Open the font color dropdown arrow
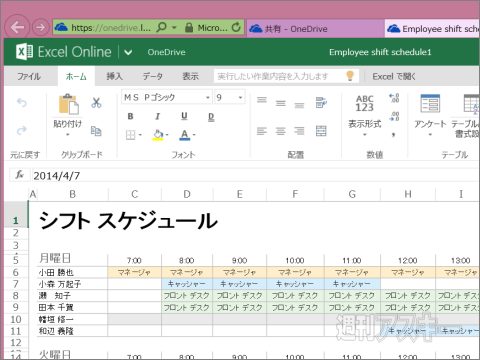Viewport: 480px width, 360px height. 194,135
